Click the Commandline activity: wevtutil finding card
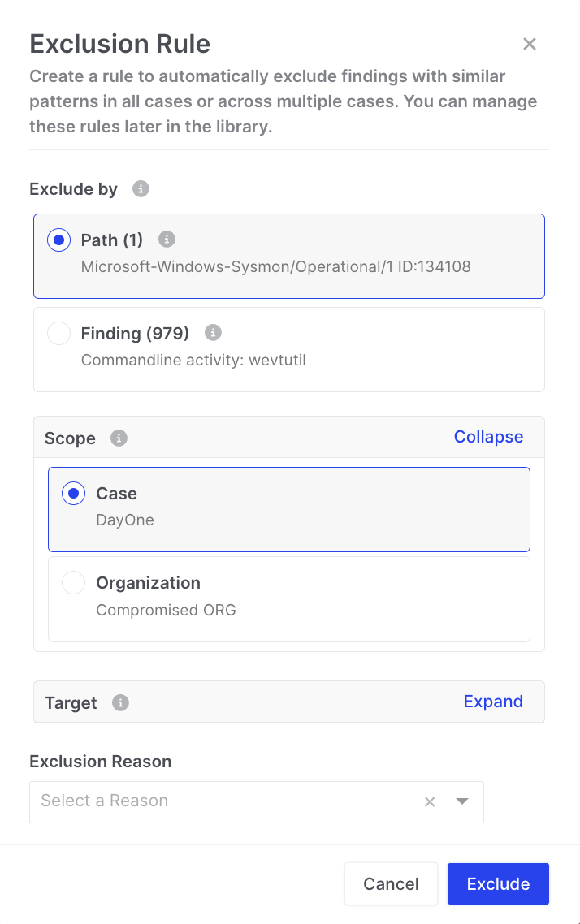 tap(325, 360)
